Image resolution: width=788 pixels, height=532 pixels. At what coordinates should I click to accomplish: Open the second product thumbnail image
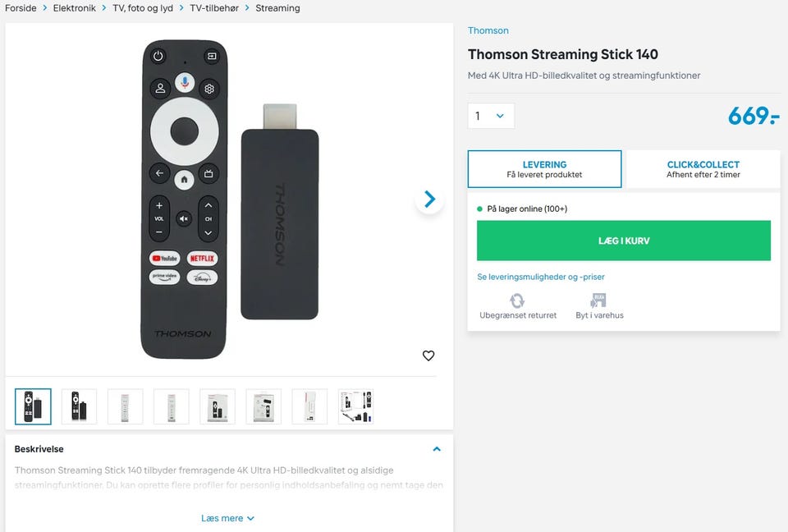click(x=79, y=406)
